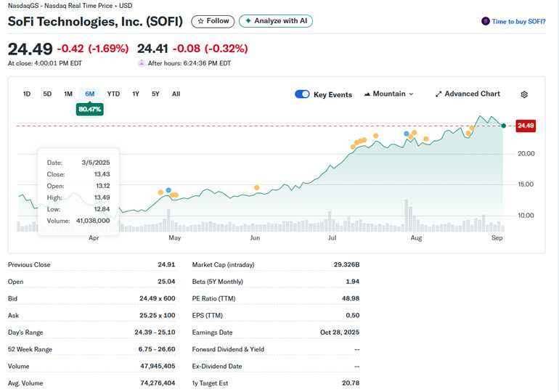Select the 1D time range tab
The image size is (559, 392).
(27, 94)
